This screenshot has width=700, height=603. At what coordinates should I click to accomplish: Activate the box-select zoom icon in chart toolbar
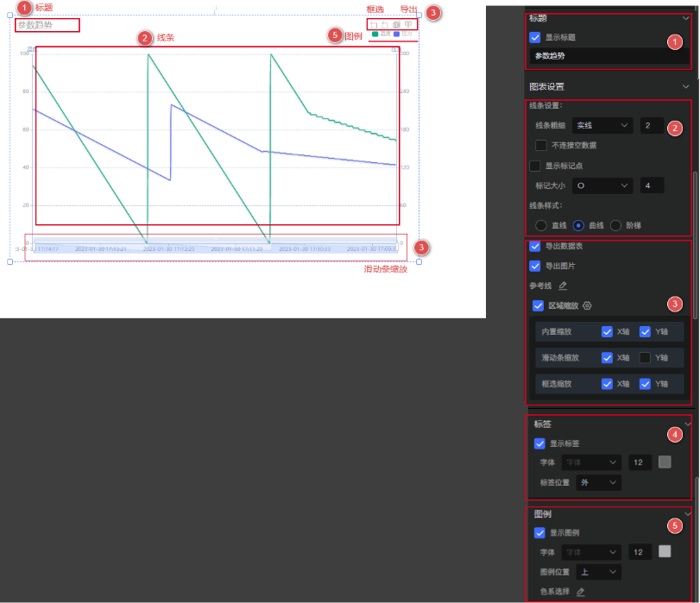(374, 25)
